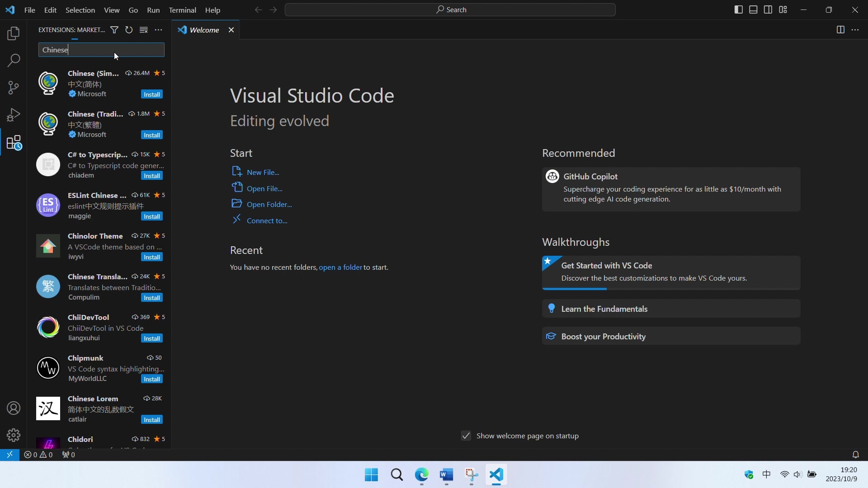The image size is (868, 488).
Task: Open extensions Views and More Actions menu
Action: (158, 30)
